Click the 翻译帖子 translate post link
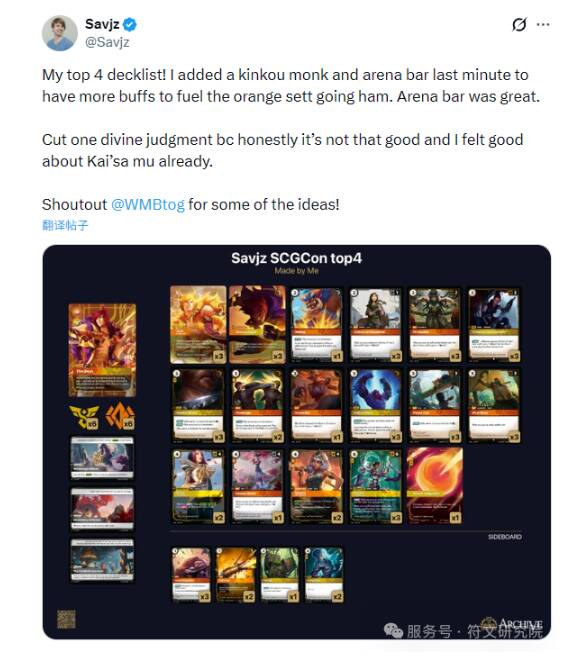The image size is (585, 657). pyautogui.click(x=65, y=225)
